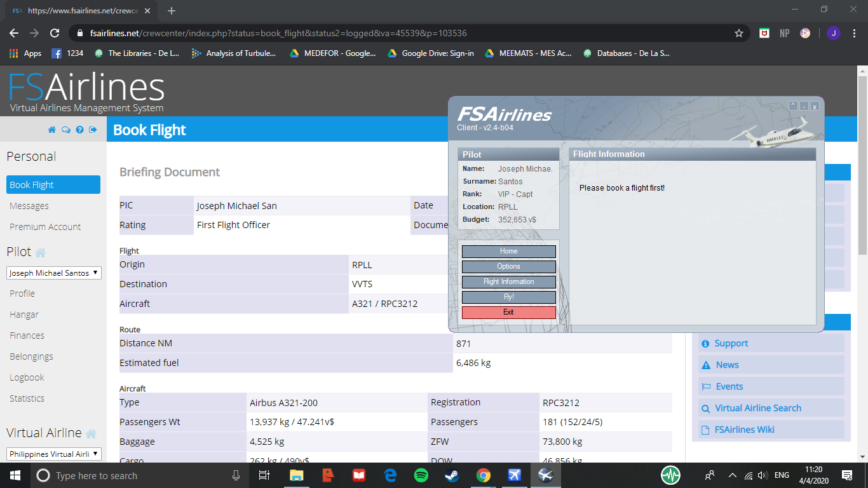Click the logout arrow icon in sidebar header
Screen dimensions: 868x488
point(93,130)
